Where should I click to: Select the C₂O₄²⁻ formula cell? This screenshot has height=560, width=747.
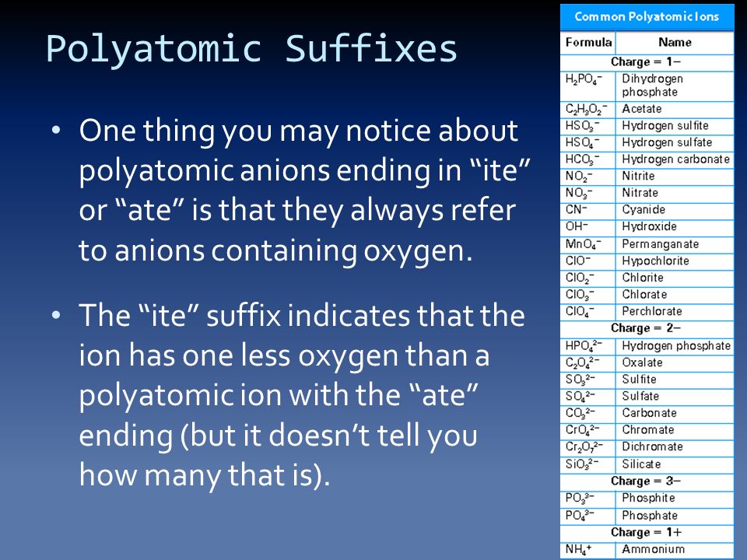pyautogui.click(x=588, y=362)
